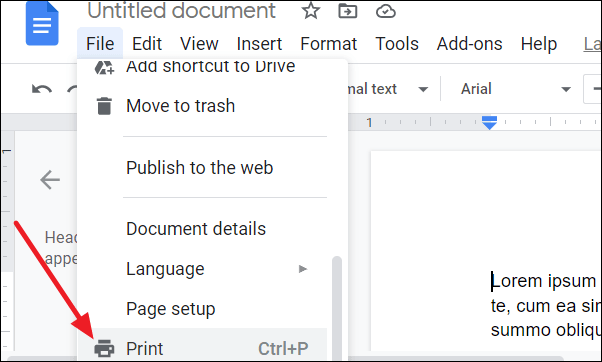Open the paragraph style dropdown arrow
The height and width of the screenshot is (362, 602).
tap(423, 90)
